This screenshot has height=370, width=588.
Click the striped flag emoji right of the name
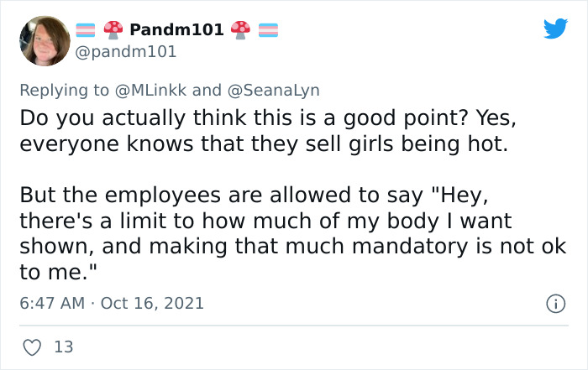click(268, 30)
